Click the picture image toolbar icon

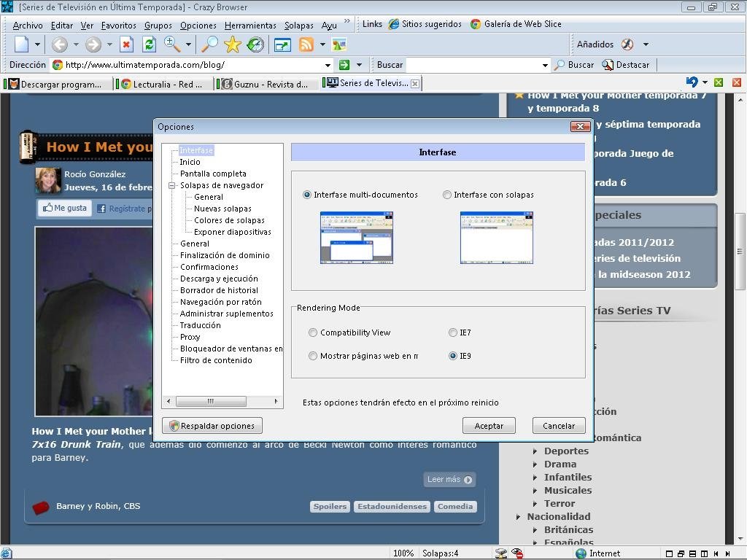(339, 44)
